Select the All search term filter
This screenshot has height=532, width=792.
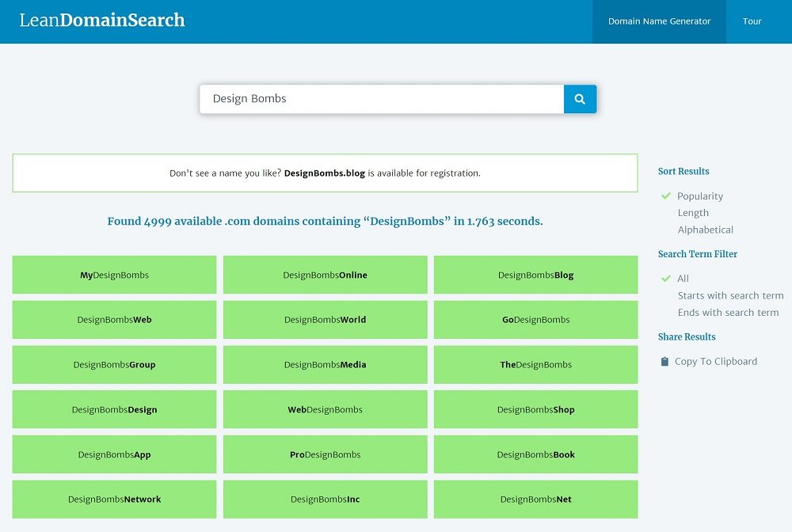click(683, 279)
